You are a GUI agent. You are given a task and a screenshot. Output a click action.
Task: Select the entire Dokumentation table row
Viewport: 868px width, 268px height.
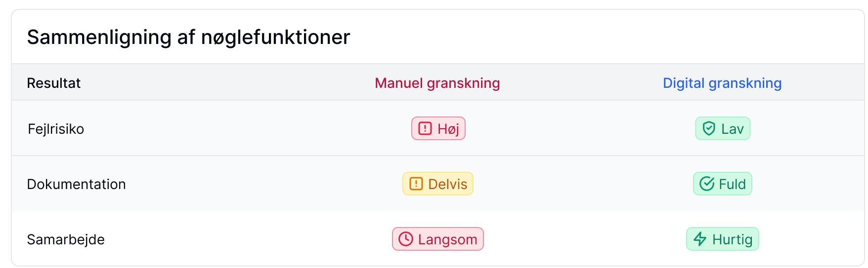tap(247, 184)
